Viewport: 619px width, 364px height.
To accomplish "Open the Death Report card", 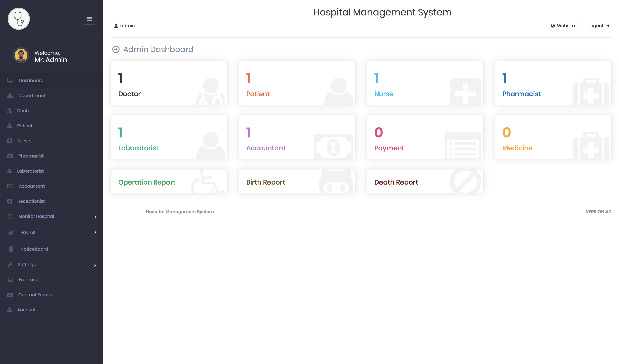I will [x=425, y=181].
